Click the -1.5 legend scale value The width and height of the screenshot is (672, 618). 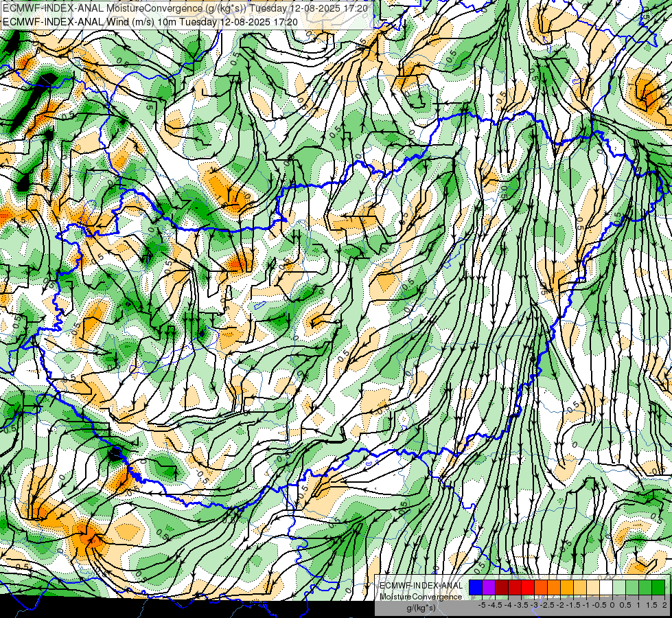point(573,605)
